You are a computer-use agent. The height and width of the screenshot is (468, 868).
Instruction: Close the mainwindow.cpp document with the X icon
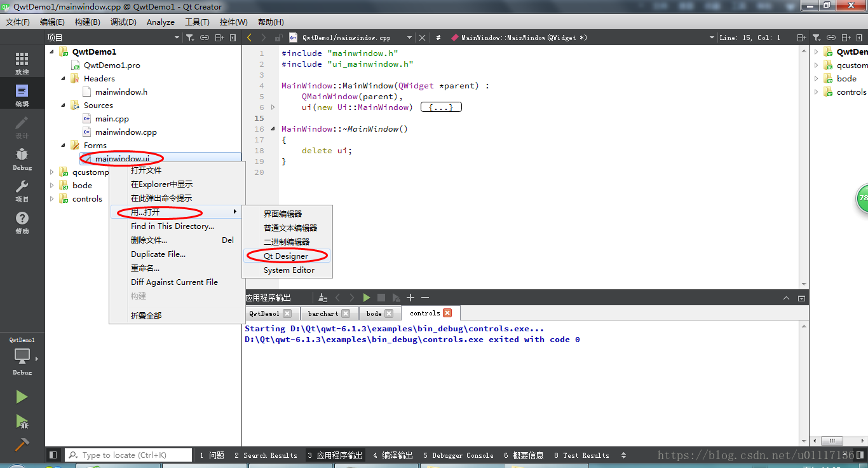(x=422, y=38)
